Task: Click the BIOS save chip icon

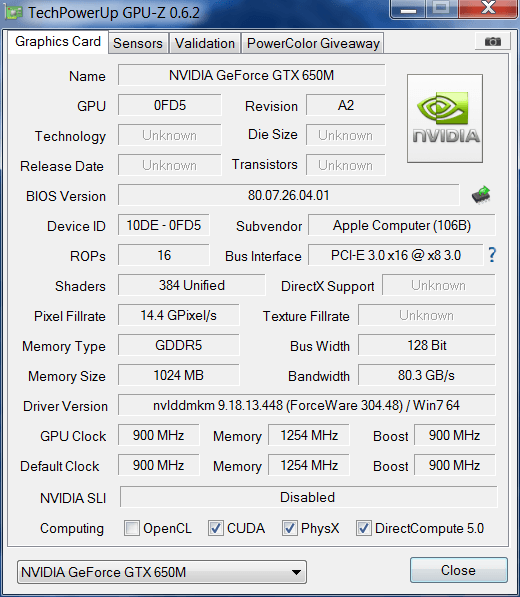Action: click(481, 195)
